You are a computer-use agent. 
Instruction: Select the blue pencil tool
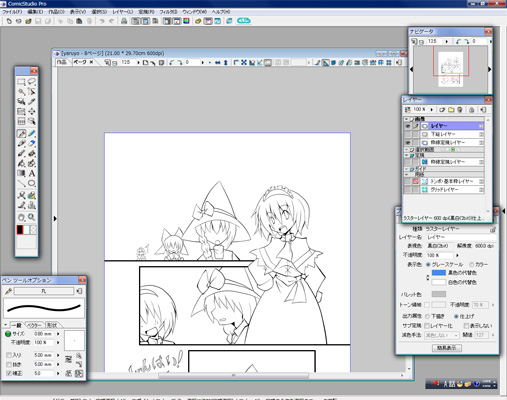pyautogui.click(x=32, y=134)
